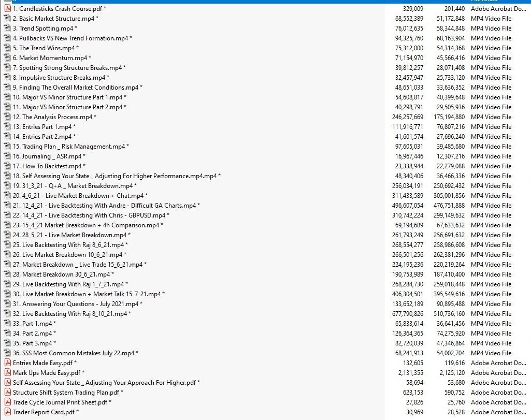Screen dimensions: 531x420
Task: Click the PDF icon for Trader Report Card
Action: coord(7,412)
